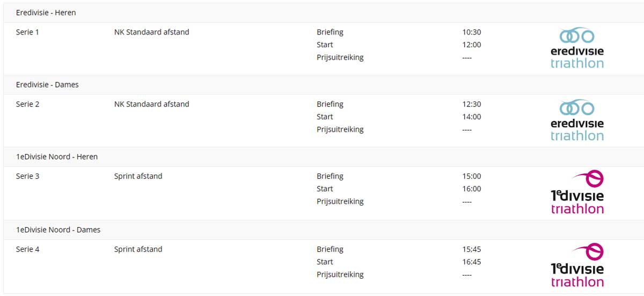Image resolution: width=644 pixels, height=296 pixels.
Task: Click the Eredivisie triathlon logo for Serie 2
Action: 577,120
